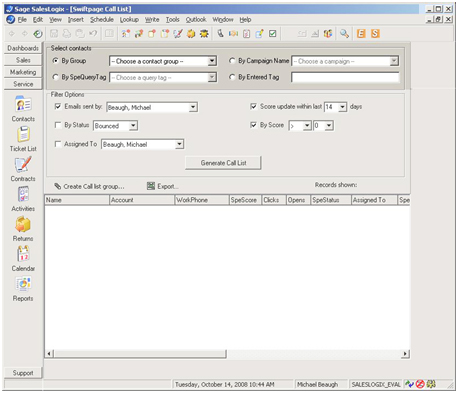The width and height of the screenshot is (458, 393).
Task: Click into the By Entered Tag text field
Action: click(x=345, y=77)
